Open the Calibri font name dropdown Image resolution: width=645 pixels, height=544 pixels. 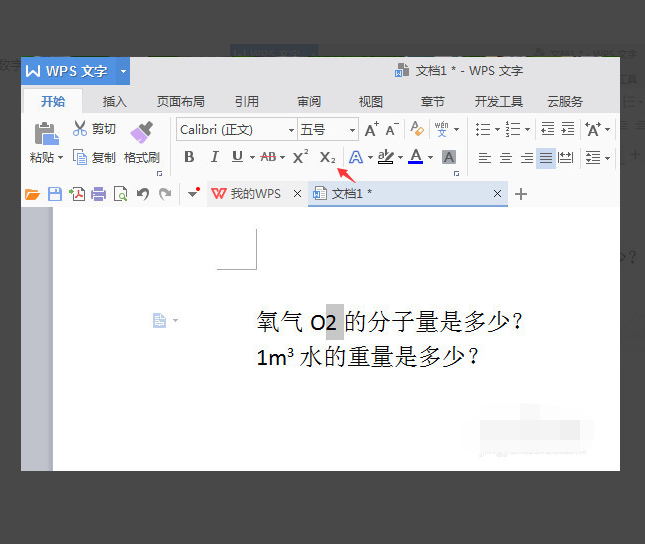pos(291,130)
